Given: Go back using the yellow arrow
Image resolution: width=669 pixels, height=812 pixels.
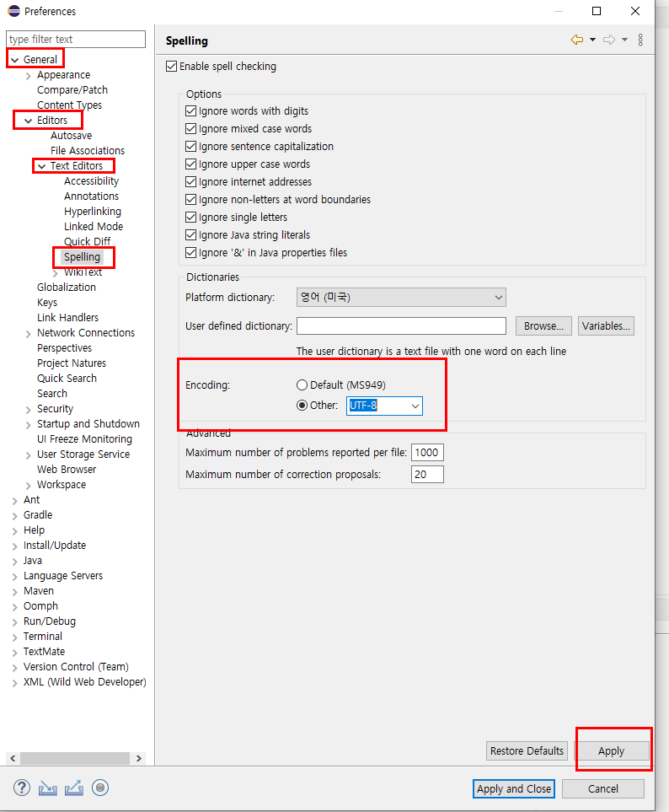Looking at the screenshot, I should (x=577, y=40).
